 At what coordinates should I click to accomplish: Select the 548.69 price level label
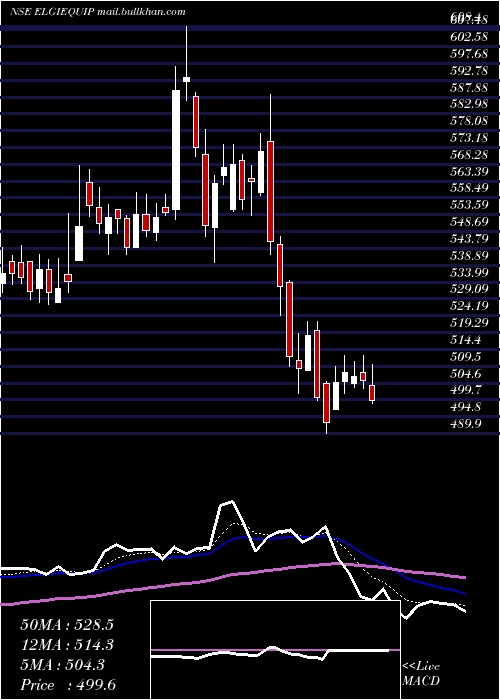click(x=469, y=221)
